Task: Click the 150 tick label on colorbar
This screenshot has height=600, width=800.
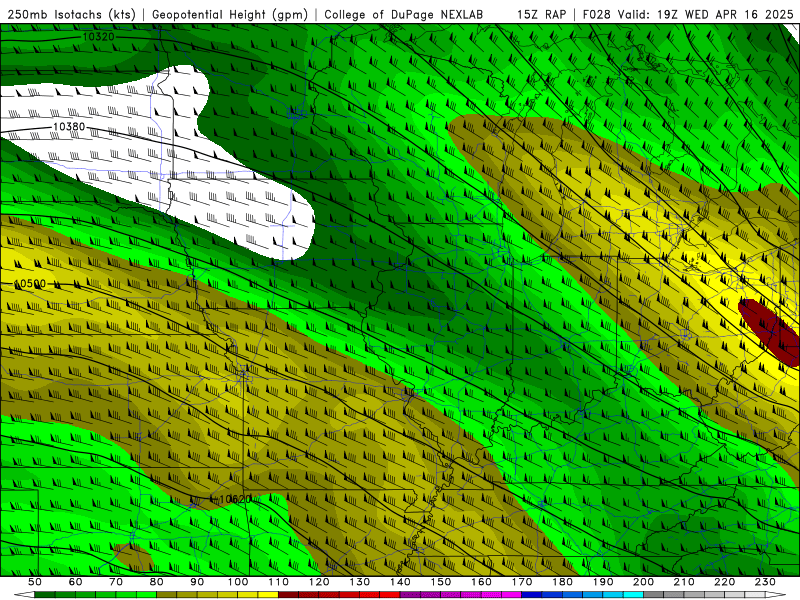Action: pos(441,582)
